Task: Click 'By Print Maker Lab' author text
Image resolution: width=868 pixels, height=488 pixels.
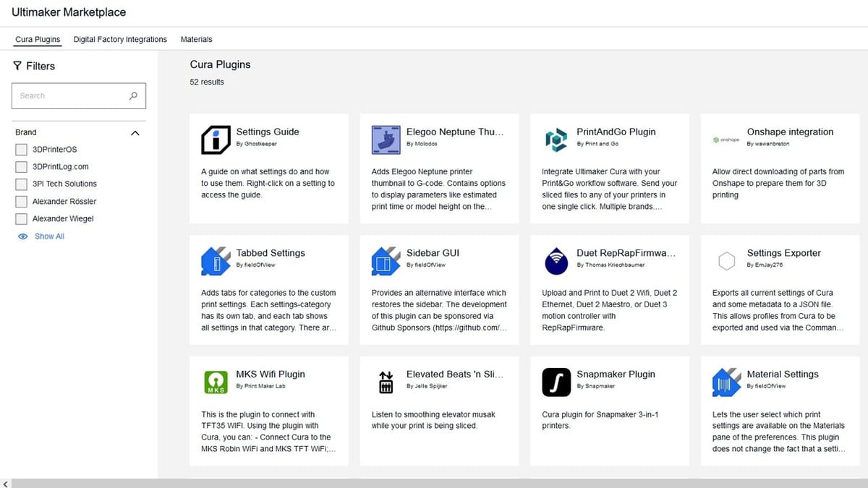Action: pos(260,386)
